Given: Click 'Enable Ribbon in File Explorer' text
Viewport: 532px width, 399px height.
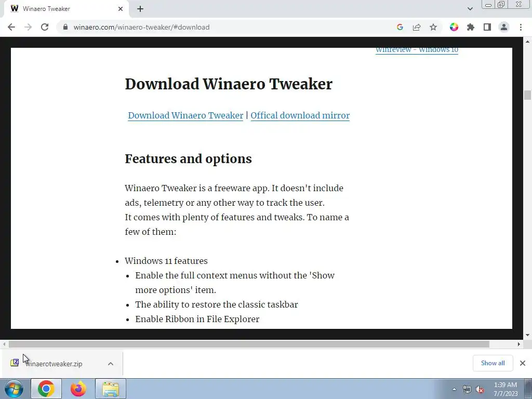Looking at the screenshot, I should [197, 319].
